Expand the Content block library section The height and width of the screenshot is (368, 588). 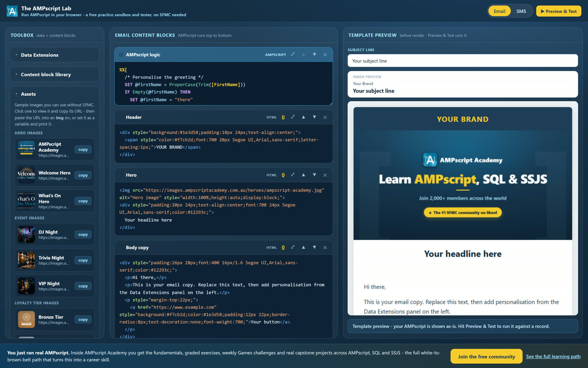[x=55, y=74]
